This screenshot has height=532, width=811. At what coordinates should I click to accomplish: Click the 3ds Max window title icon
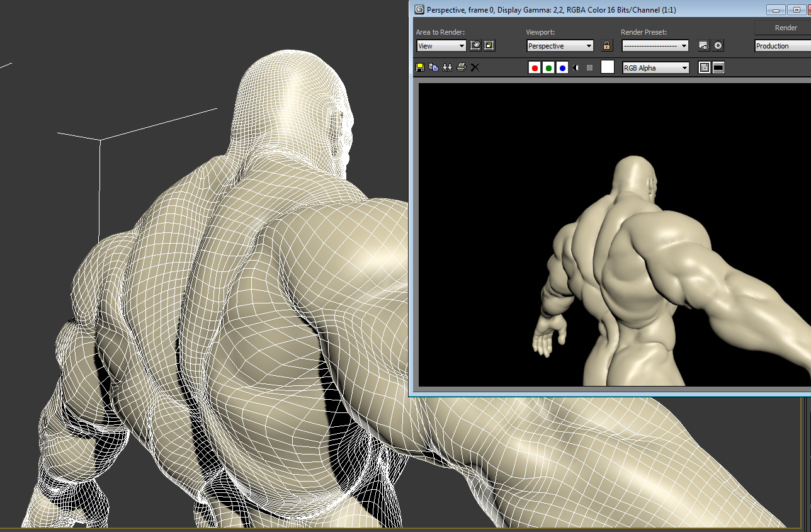point(419,9)
